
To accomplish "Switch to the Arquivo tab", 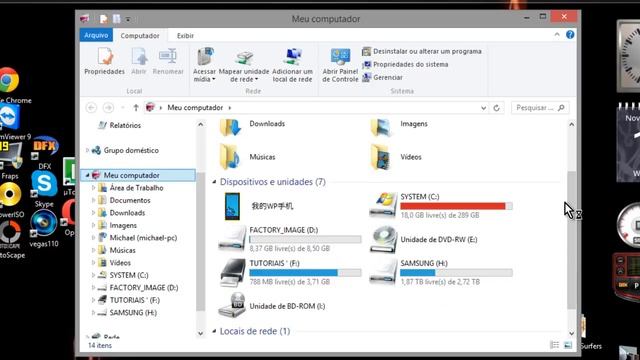I will (96, 36).
